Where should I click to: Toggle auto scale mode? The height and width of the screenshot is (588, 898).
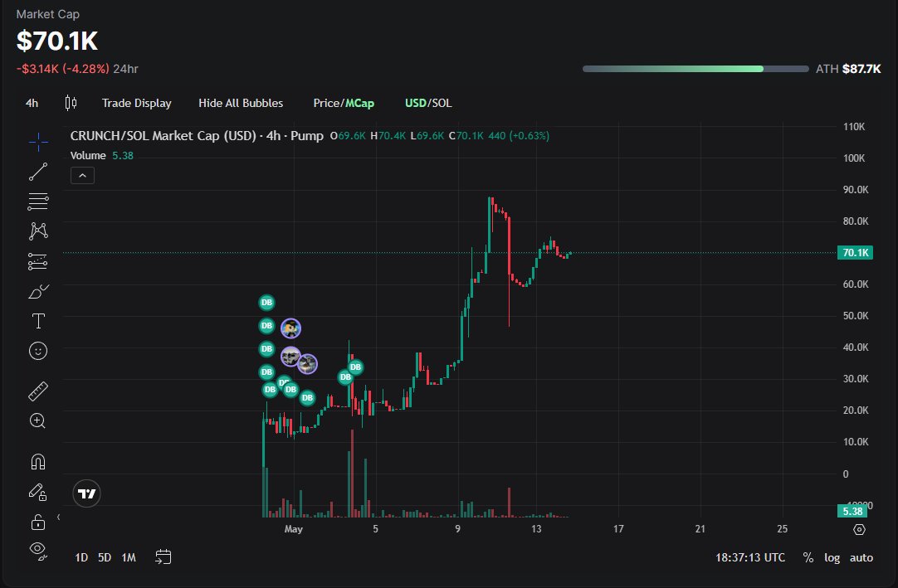point(861,557)
